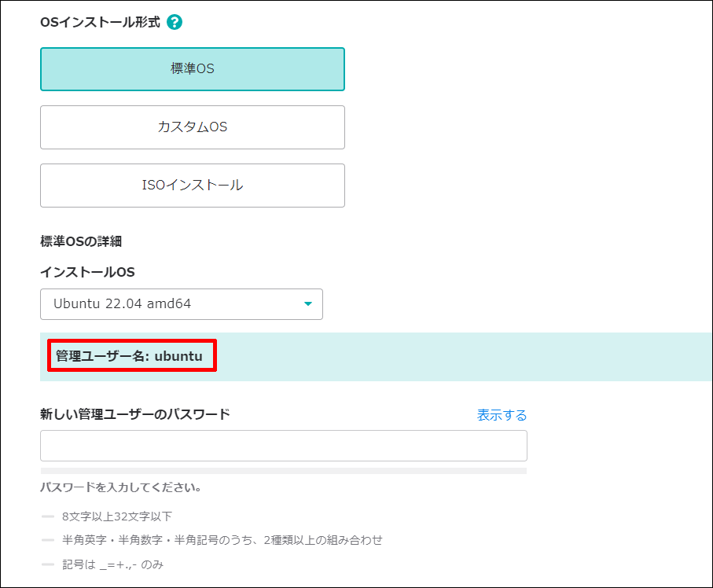Click the teal caret in the OS selector
The height and width of the screenshot is (588, 713).
(x=308, y=303)
